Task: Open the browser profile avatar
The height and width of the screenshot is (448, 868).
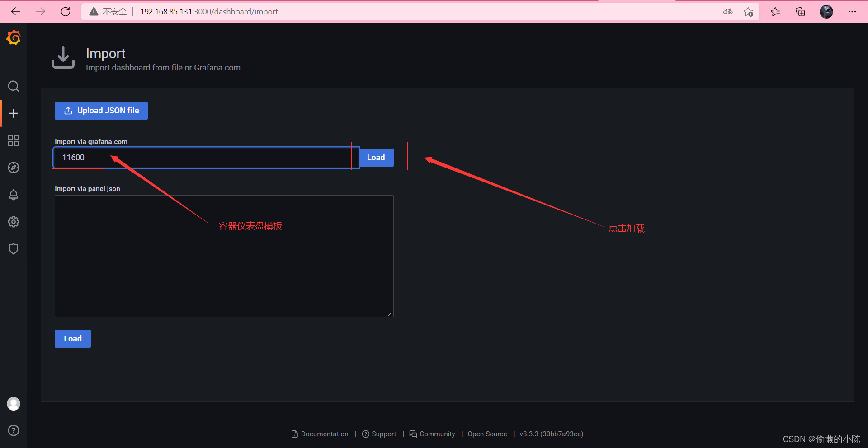Action: pos(826,12)
